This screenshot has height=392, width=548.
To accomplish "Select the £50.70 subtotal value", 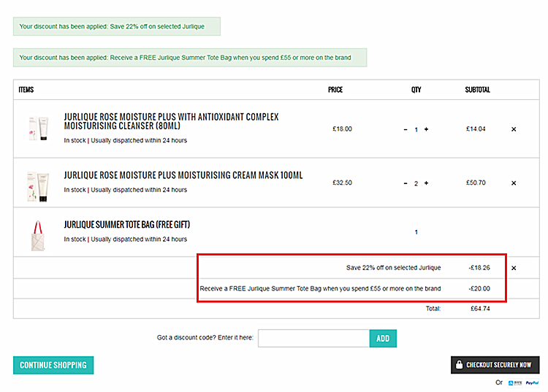I will pyautogui.click(x=476, y=182).
